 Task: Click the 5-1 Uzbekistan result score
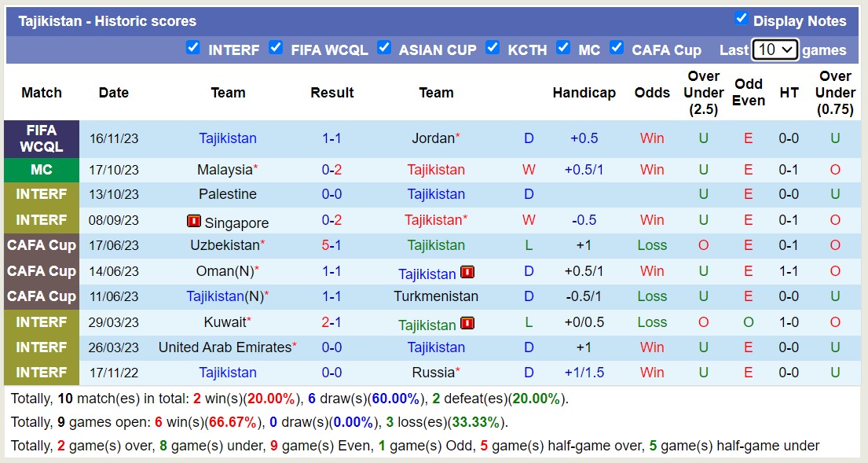pyautogui.click(x=331, y=245)
